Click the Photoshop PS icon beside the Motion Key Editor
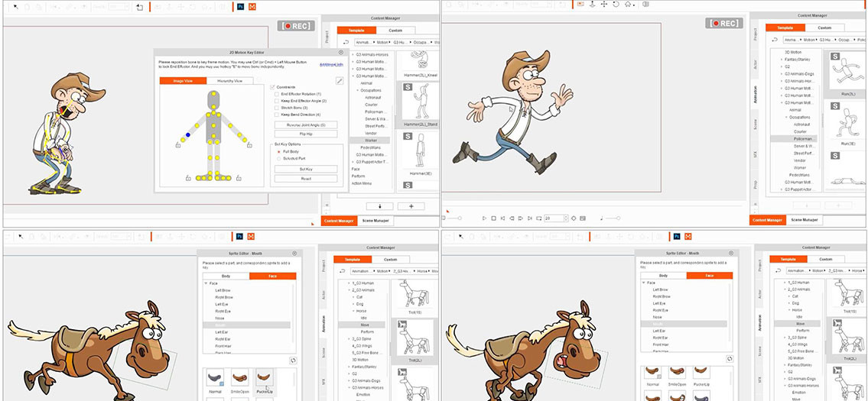This screenshot has height=401, width=868. coord(240,7)
